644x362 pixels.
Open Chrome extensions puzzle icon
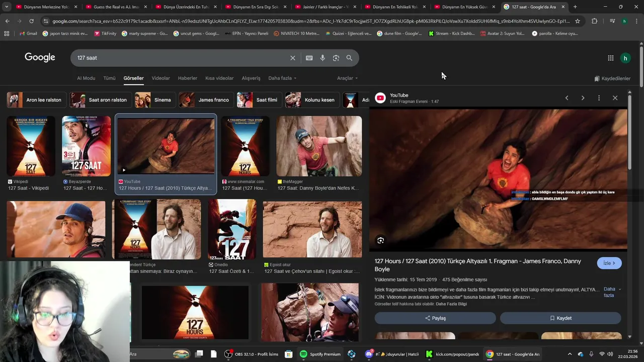[x=594, y=21]
